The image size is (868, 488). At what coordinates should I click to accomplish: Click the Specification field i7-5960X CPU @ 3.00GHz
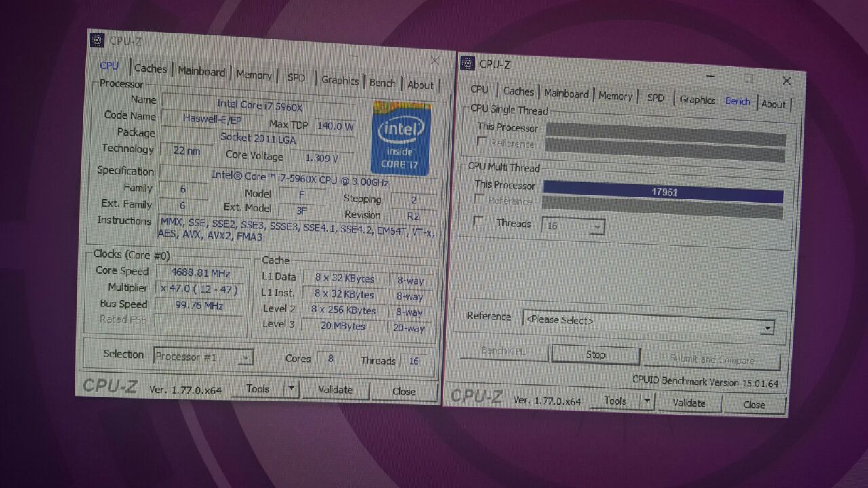tap(300, 178)
